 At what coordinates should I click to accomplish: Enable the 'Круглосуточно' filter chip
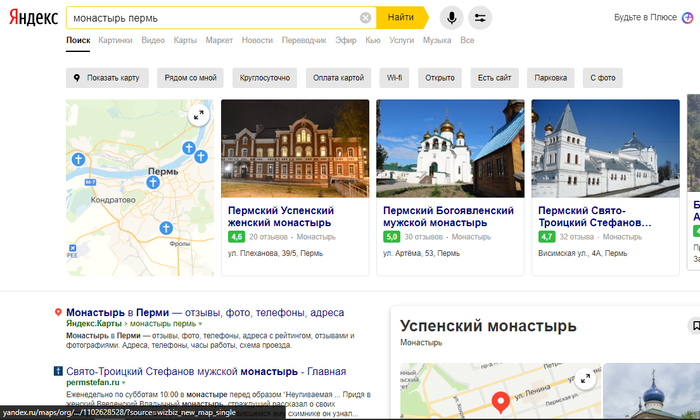pos(265,78)
